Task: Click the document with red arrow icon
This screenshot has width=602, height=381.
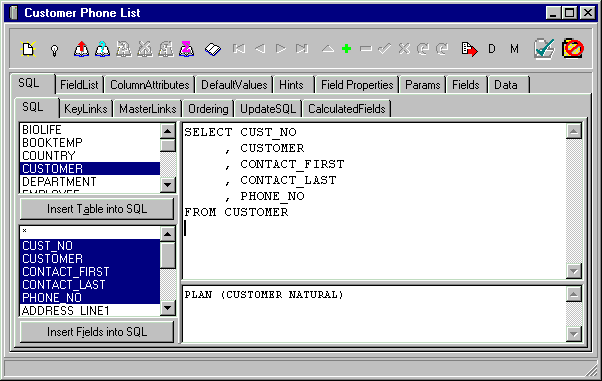Action: coord(470,49)
